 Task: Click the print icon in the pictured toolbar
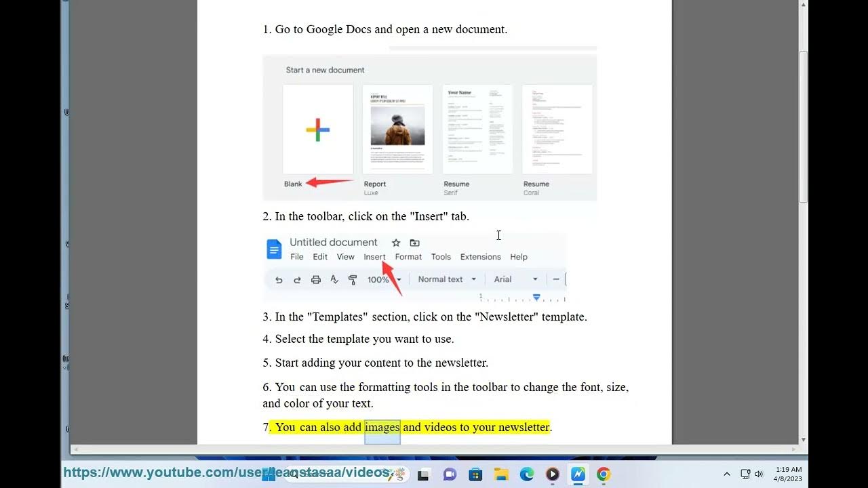point(316,279)
